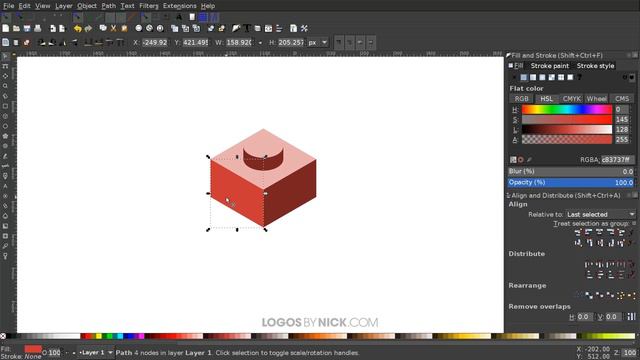Switch to the CMS color tab

click(x=622, y=99)
